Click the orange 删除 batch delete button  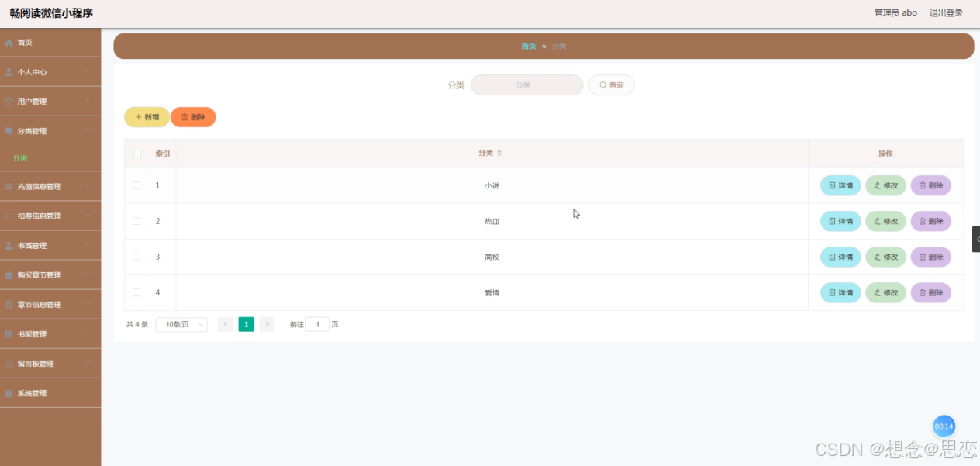193,117
